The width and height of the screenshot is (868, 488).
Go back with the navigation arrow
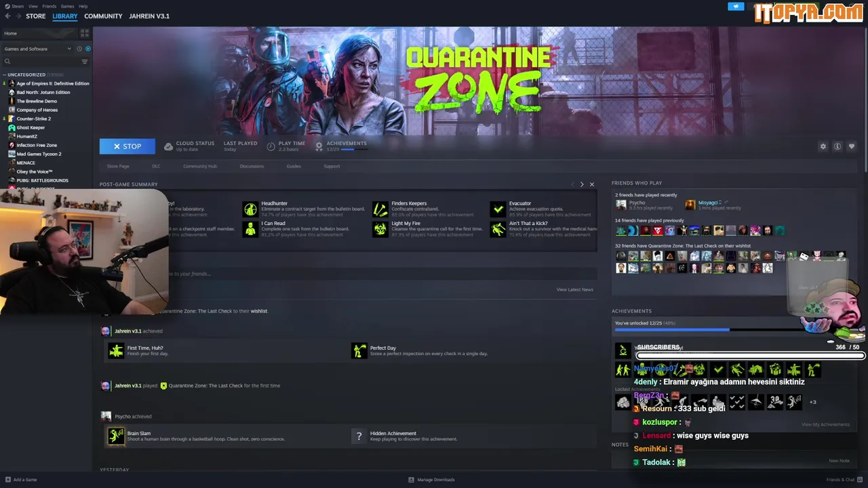coord(8,16)
